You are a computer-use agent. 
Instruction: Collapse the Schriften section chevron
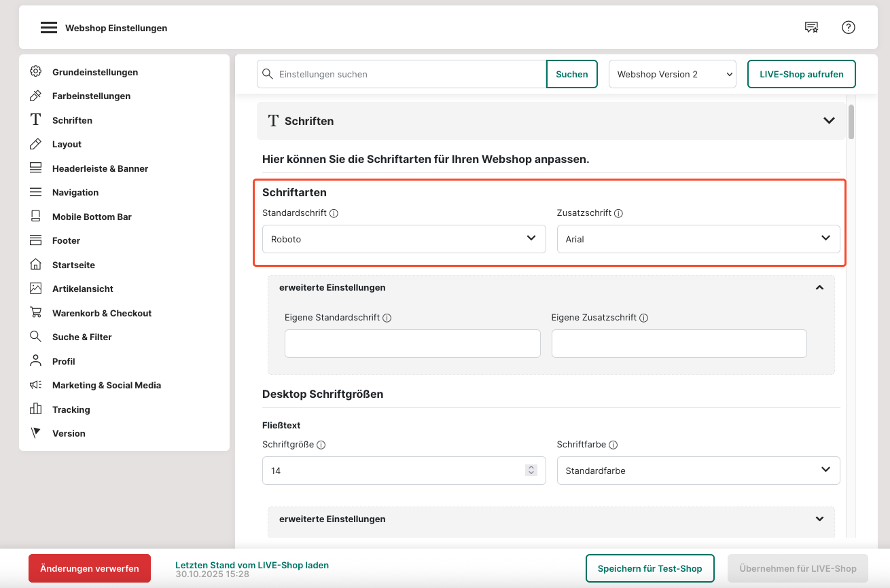829,121
